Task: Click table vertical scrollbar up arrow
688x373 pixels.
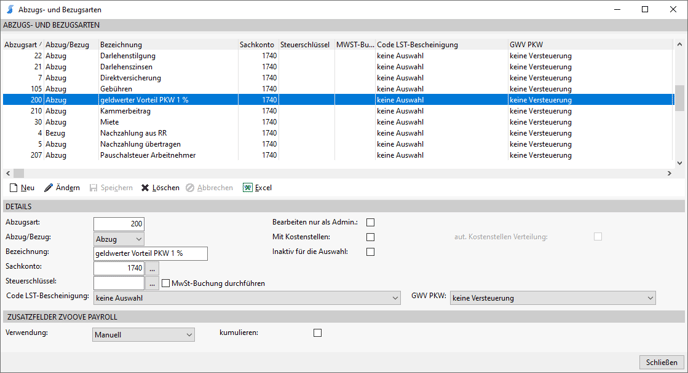Action: [679, 45]
